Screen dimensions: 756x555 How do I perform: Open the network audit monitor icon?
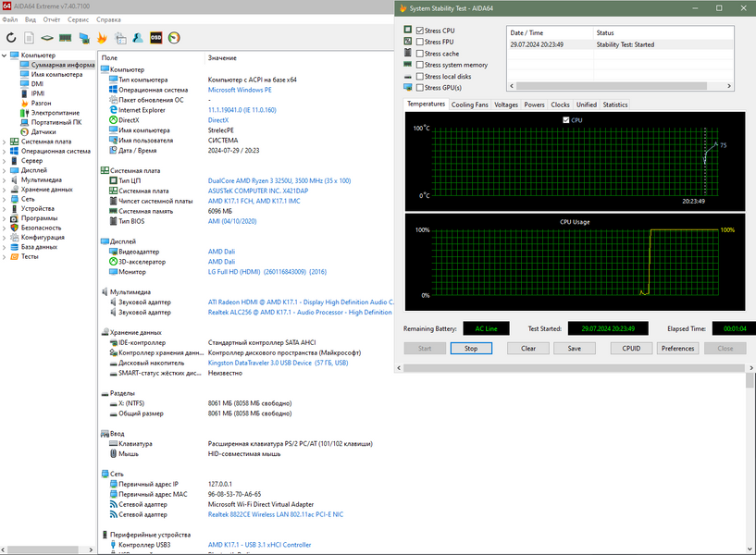pyautogui.click(x=84, y=38)
